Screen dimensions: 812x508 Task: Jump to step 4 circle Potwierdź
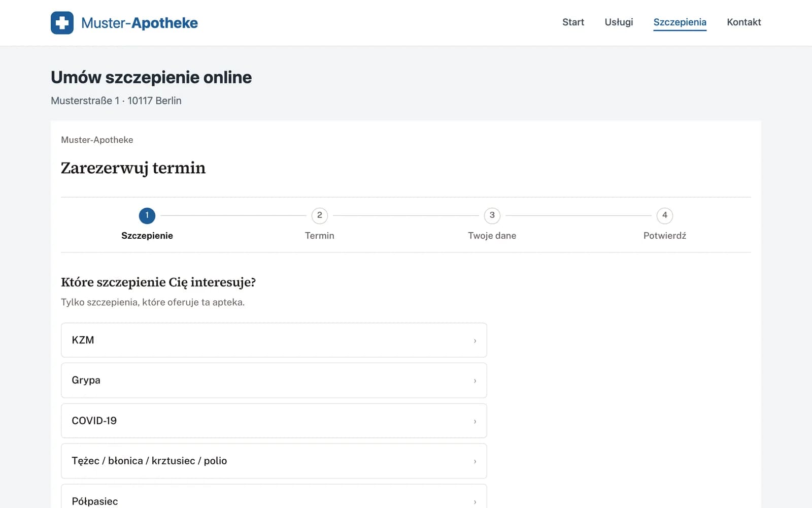coord(665,215)
